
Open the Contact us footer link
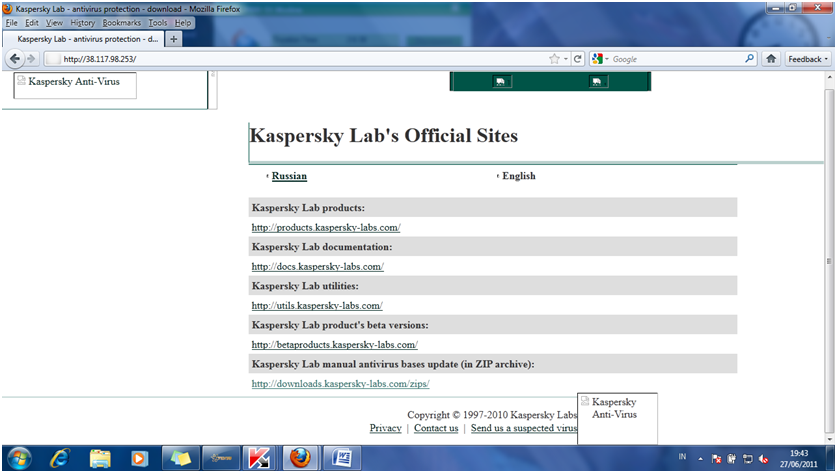coord(436,428)
